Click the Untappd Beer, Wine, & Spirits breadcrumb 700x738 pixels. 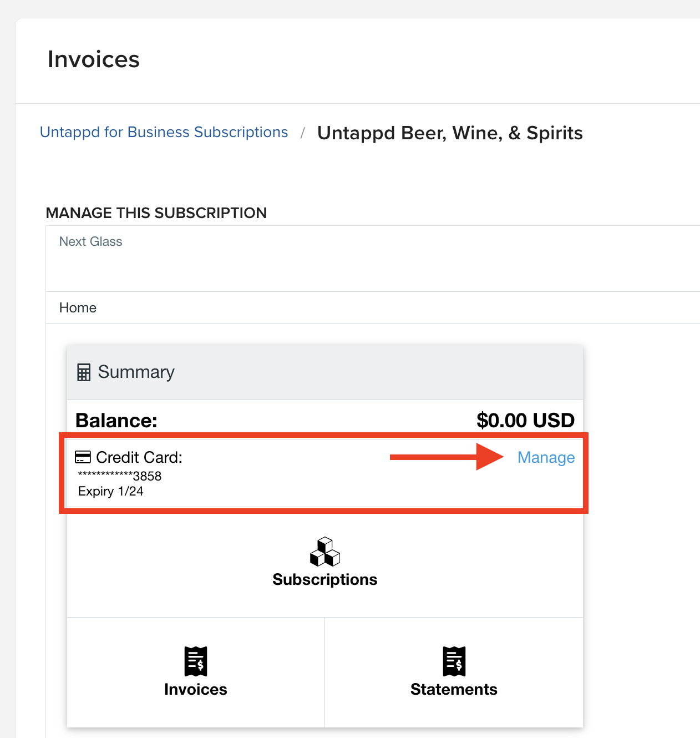click(450, 133)
